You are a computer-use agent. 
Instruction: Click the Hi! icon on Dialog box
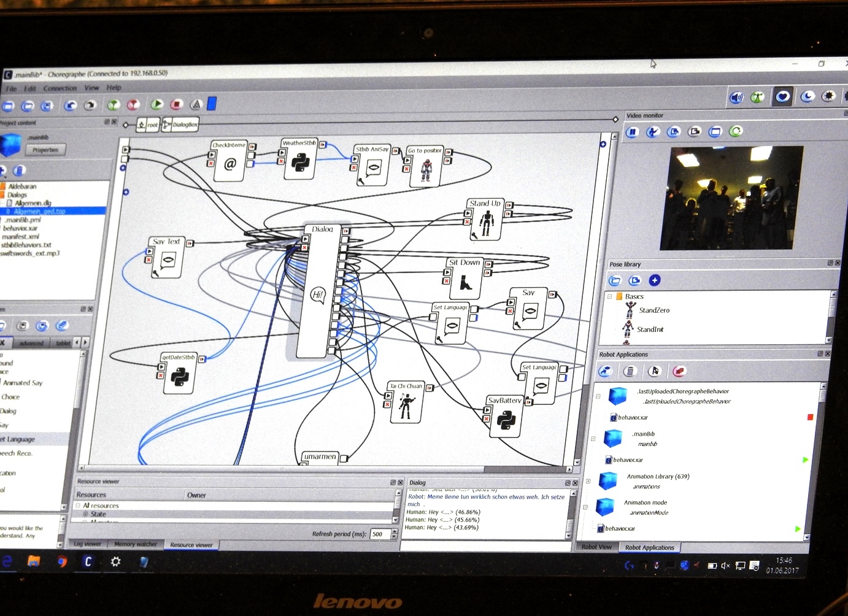click(x=317, y=295)
